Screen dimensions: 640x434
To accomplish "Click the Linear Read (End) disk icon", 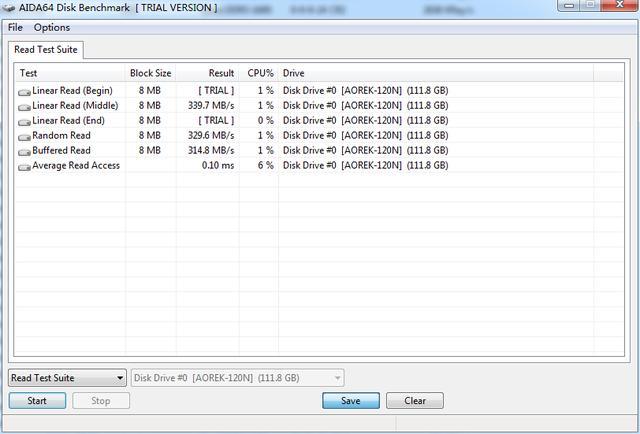I will point(24,121).
